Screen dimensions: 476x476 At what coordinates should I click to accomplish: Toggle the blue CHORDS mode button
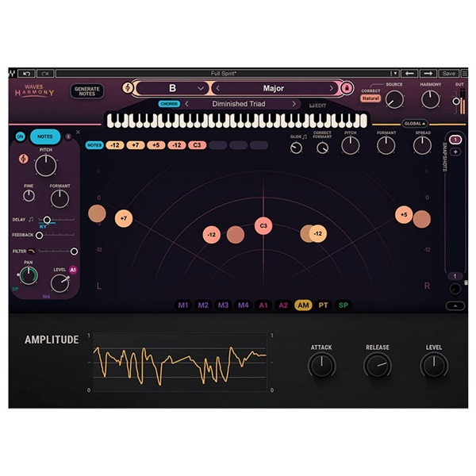click(169, 104)
